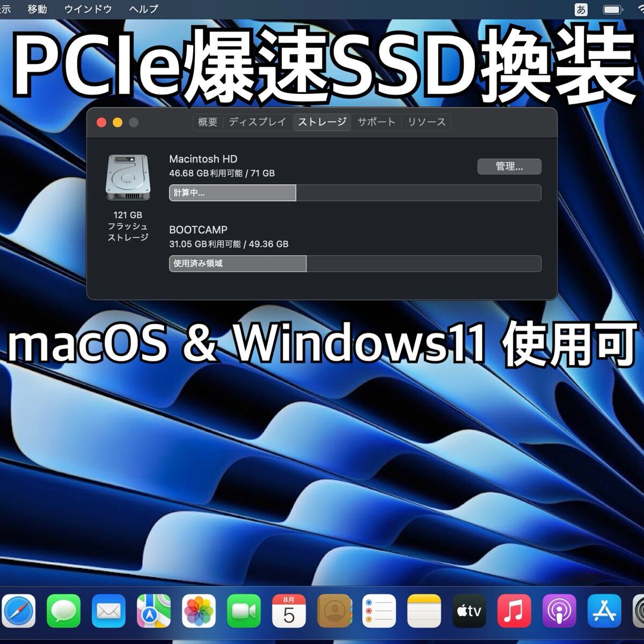Launch Messages from the Dock

pyautogui.click(x=63, y=611)
